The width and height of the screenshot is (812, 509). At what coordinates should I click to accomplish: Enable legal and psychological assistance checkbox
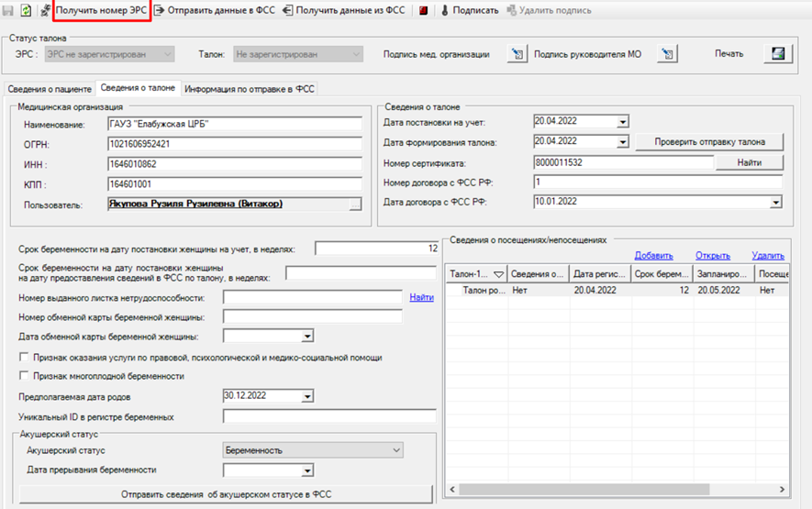[x=24, y=358]
